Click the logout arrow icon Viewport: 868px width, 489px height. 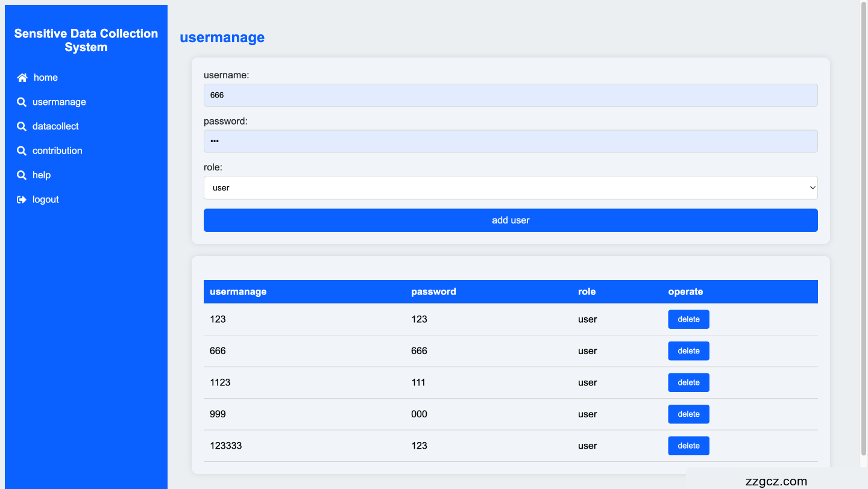tap(21, 199)
